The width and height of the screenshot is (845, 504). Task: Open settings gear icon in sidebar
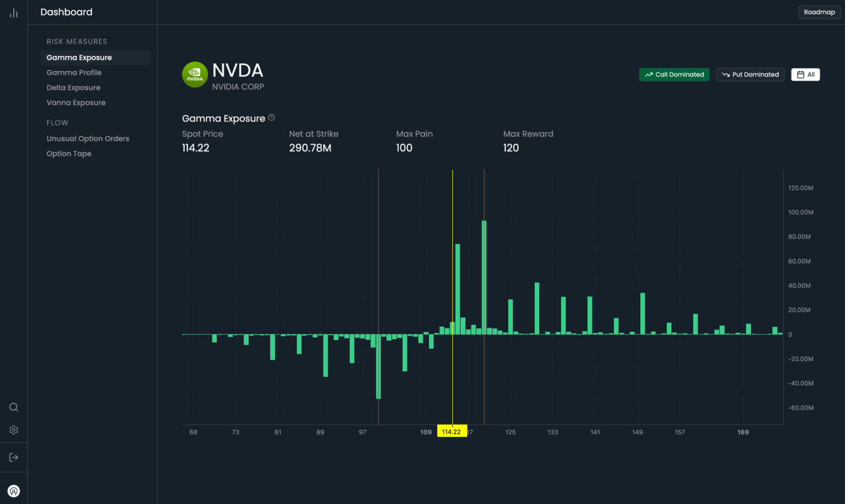coord(14,430)
